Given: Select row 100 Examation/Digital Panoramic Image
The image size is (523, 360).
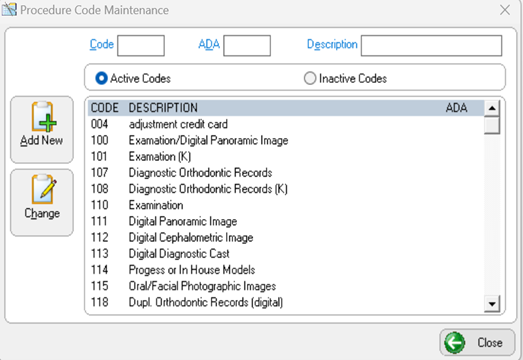Looking at the screenshot, I should pyautogui.click(x=286, y=140).
